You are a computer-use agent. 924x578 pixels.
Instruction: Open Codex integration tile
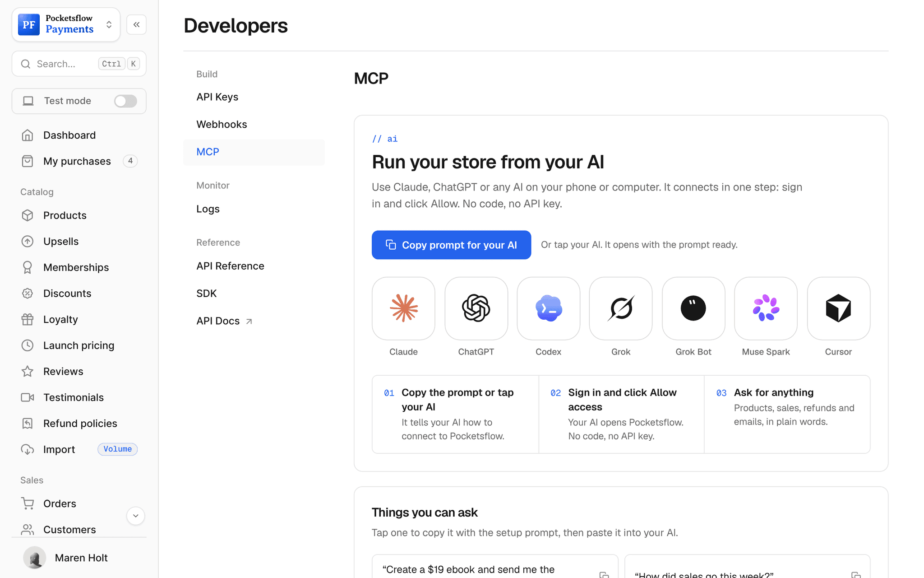pos(548,308)
